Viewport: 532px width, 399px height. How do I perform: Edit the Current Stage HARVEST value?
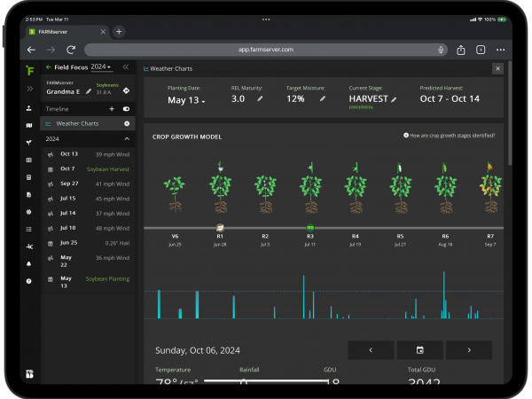pos(394,99)
